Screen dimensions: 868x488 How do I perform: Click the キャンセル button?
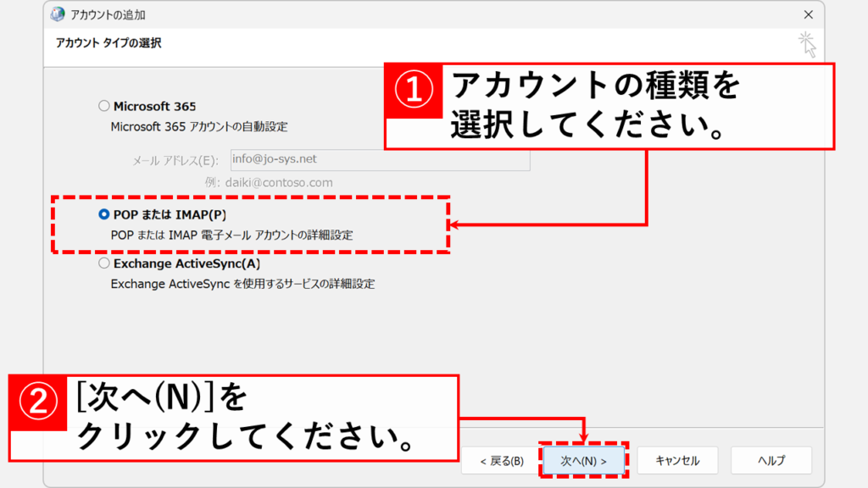tap(677, 460)
